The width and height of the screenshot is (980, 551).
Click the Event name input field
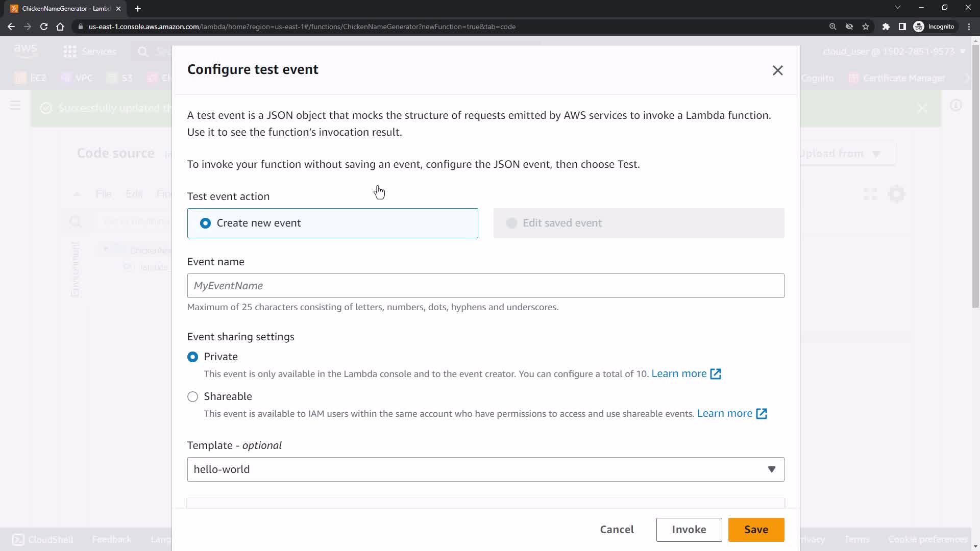click(x=485, y=286)
